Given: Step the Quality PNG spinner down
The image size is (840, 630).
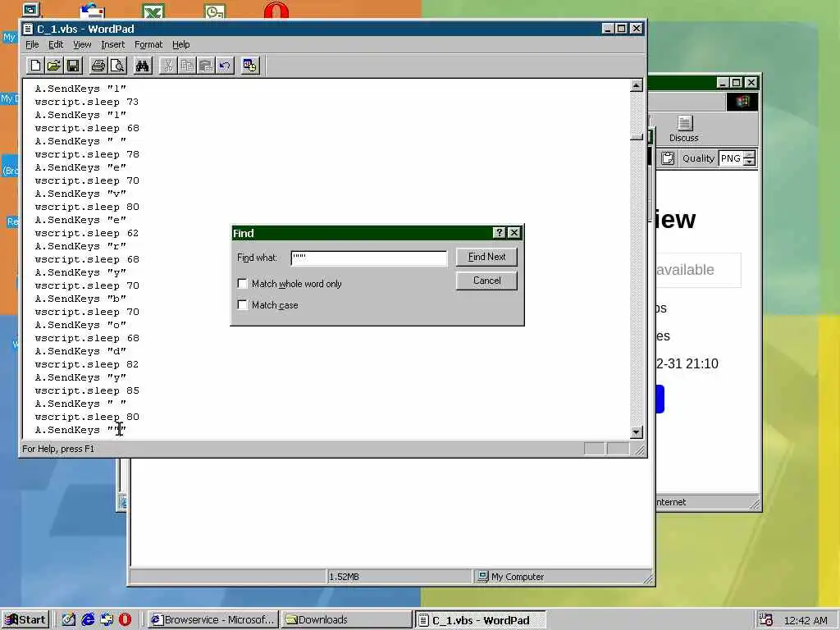Looking at the screenshot, I should pos(750,162).
